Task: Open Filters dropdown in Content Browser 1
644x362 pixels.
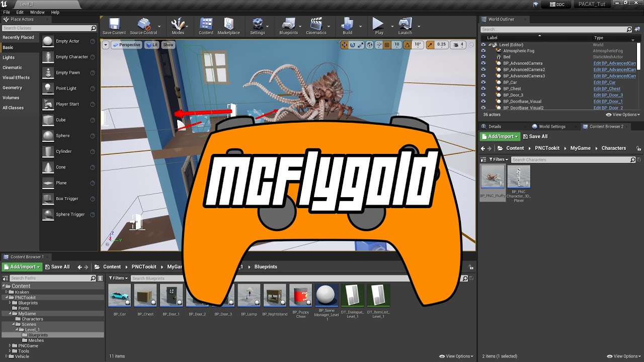Action: [118, 278]
